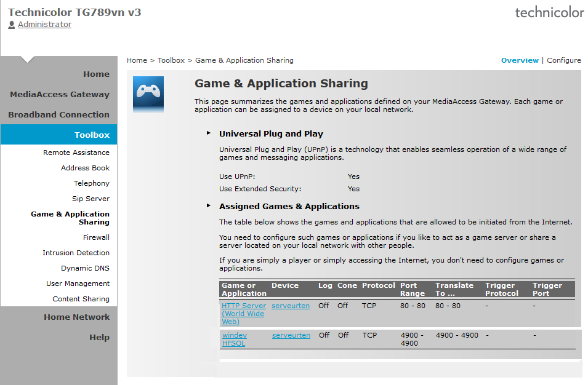Click the game controller icon
Image resolution: width=588 pixels, height=385 pixels.
(148, 94)
